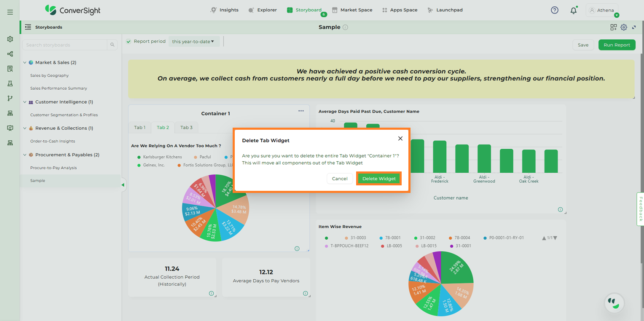644x321 pixels.
Task: Click the Karlsburger Kitchens legend color dot
Action: 139,157
